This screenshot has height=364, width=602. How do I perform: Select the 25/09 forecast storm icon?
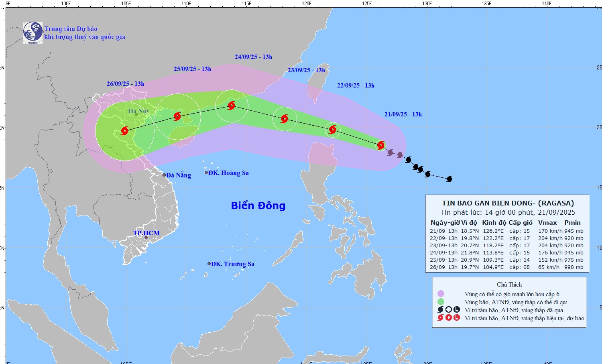(177, 116)
